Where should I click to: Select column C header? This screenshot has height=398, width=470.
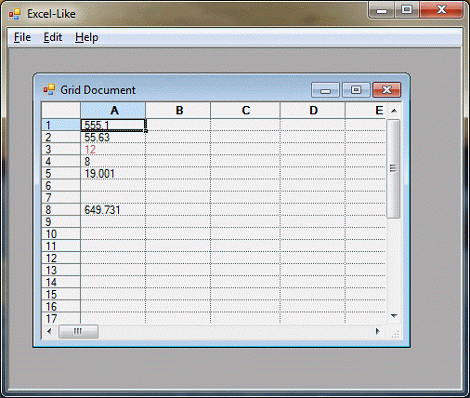click(x=246, y=110)
